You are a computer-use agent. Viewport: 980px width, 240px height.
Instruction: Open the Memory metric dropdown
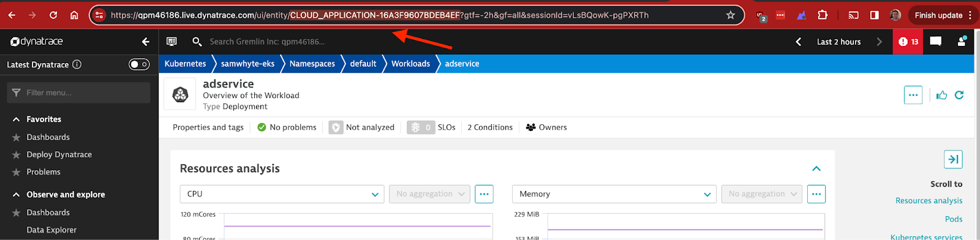point(614,194)
